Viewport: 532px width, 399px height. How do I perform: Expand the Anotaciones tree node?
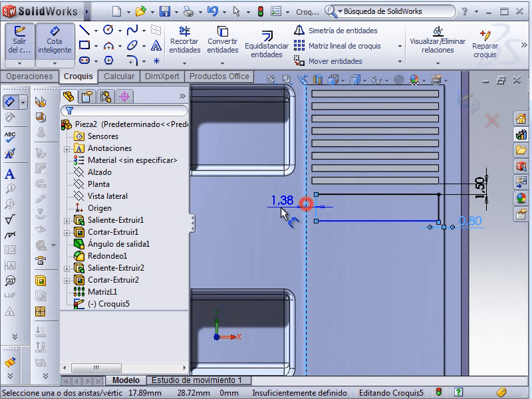point(66,149)
